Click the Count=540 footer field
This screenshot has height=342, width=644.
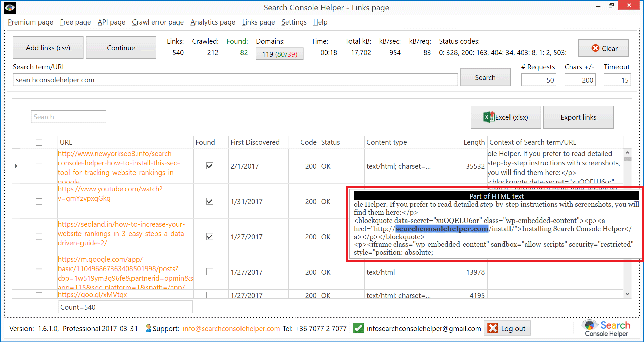pos(125,307)
